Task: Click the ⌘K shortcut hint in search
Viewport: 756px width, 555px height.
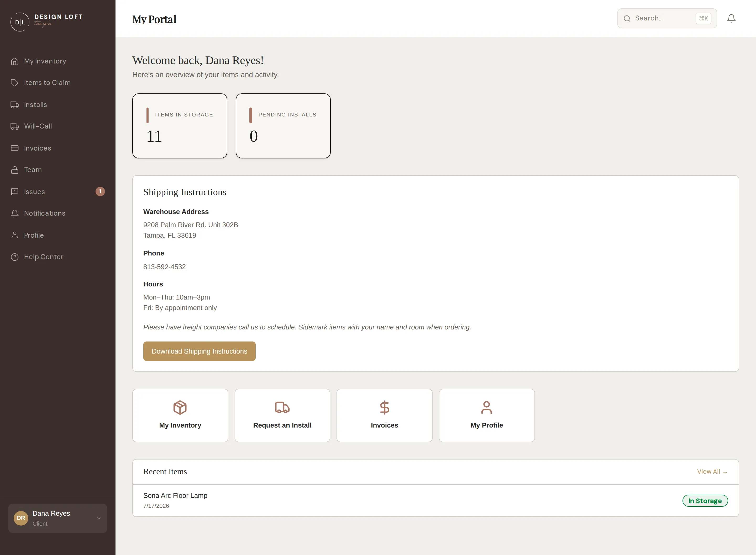Action: click(703, 18)
